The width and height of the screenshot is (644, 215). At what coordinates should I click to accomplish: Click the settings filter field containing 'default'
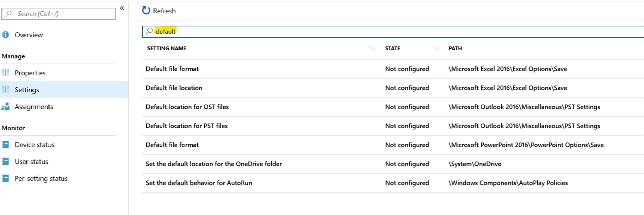(393, 31)
